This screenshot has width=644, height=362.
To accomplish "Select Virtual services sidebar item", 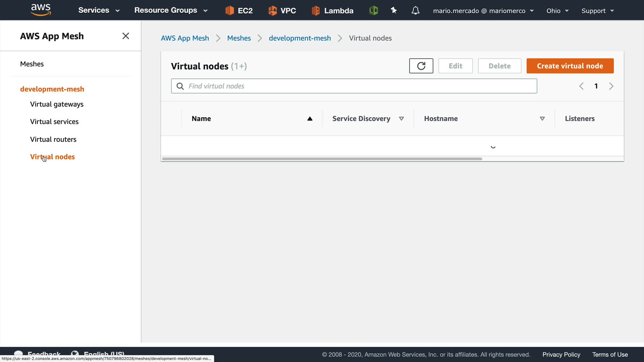I will click(x=54, y=122).
